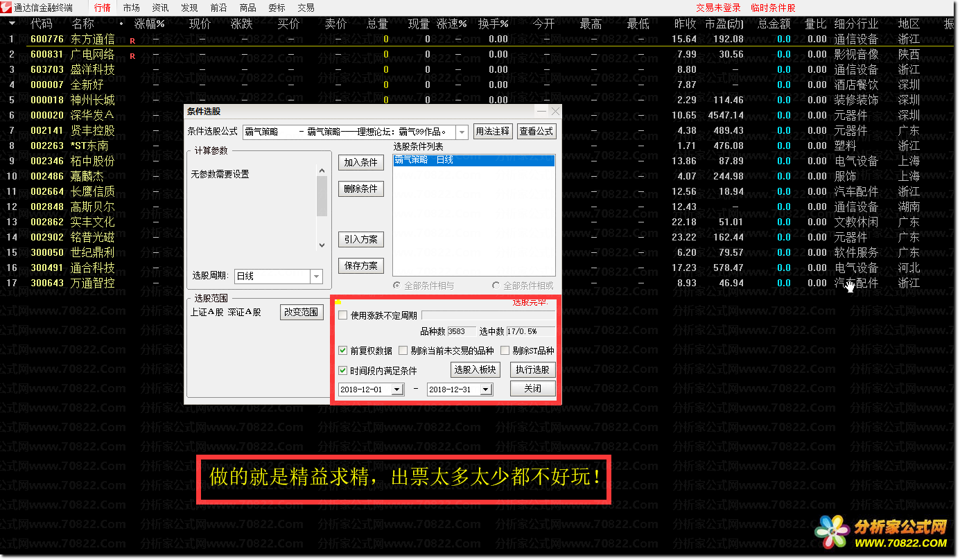Click the up arrow of the 计算参数 scrollbar
This screenshot has width=960, height=560.
(322, 170)
